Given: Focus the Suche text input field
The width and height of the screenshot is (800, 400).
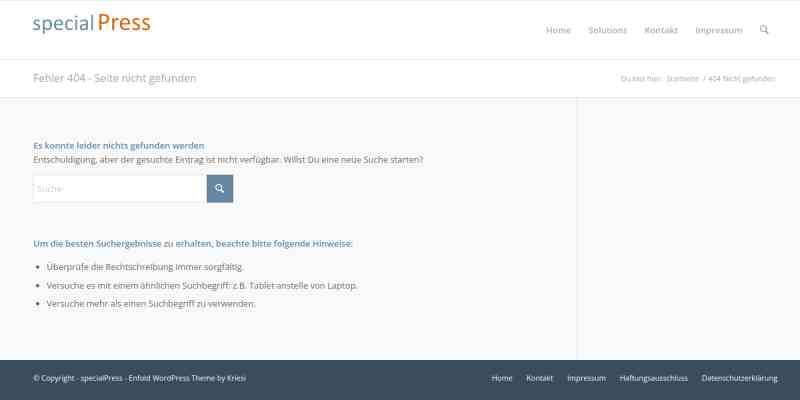Looking at the screenshot, I should pos(120,188).
